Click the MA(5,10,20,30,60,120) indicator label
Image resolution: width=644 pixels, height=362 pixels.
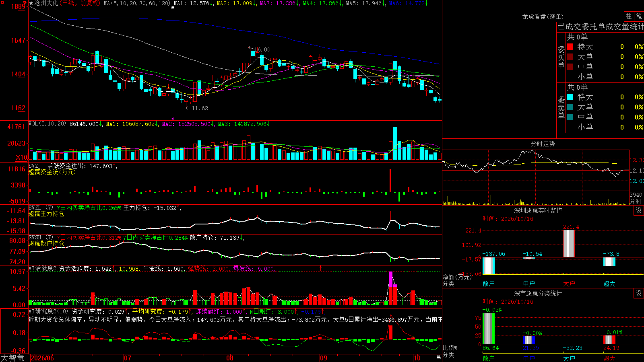(137, 3)
